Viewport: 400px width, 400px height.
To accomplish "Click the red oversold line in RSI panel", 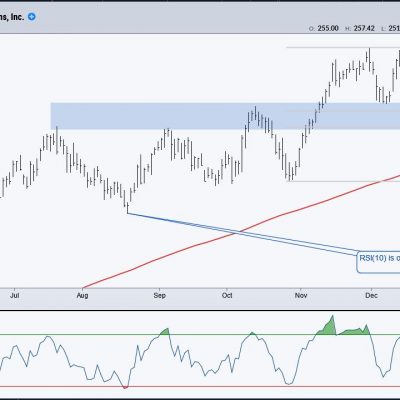I will (x=200, y=387).
